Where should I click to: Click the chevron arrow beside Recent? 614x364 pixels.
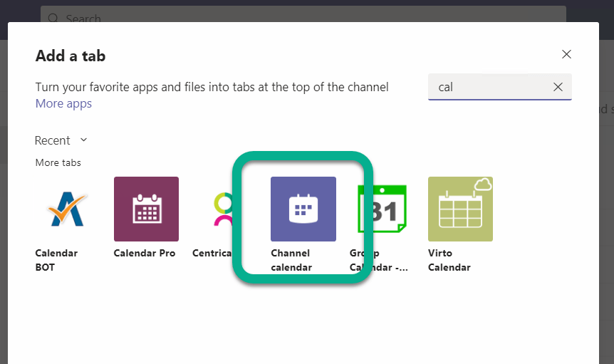[x=83, y=140]
